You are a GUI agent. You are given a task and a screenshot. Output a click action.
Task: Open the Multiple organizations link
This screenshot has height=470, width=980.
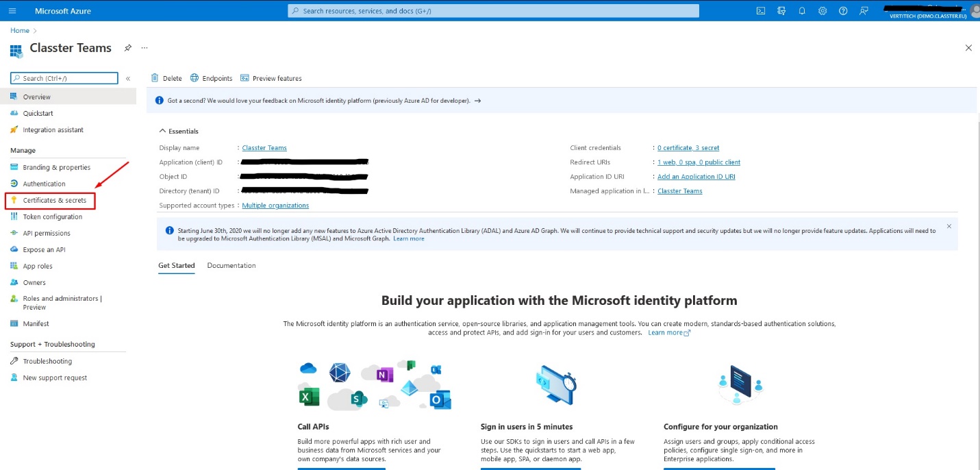[275, 206]
